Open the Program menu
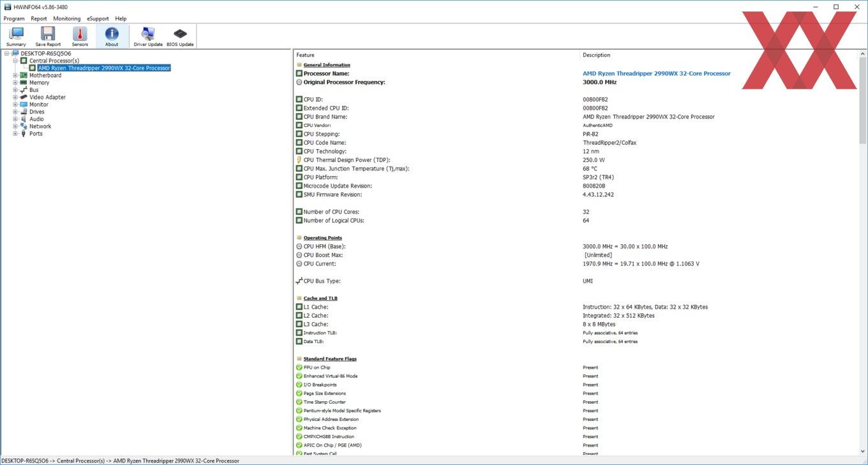Viewport: 868px width, 465px height. 14,18
